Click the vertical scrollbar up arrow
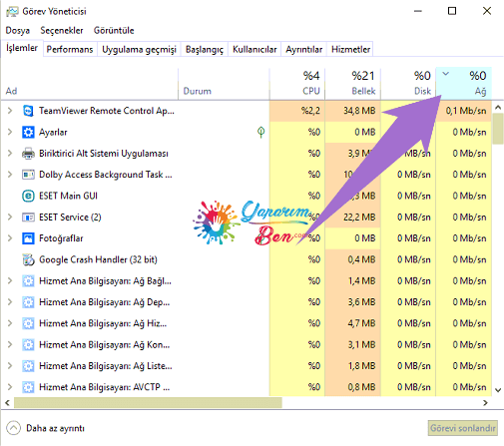Viewport: 504px width, 446px height. tap(498, 107)
